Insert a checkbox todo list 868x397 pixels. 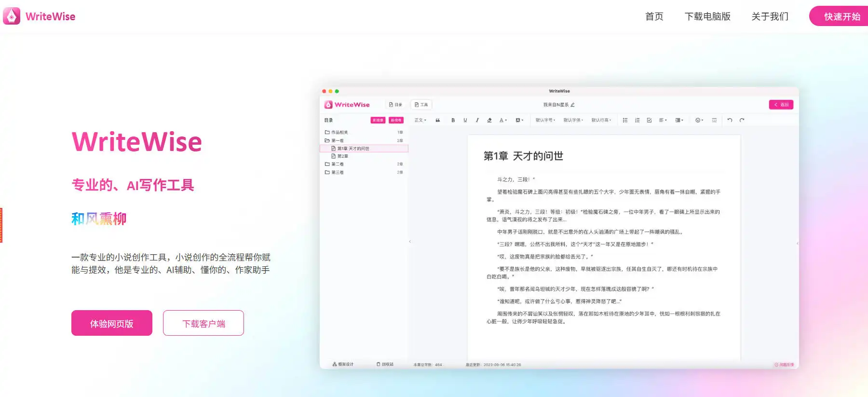tap(649, 120)
